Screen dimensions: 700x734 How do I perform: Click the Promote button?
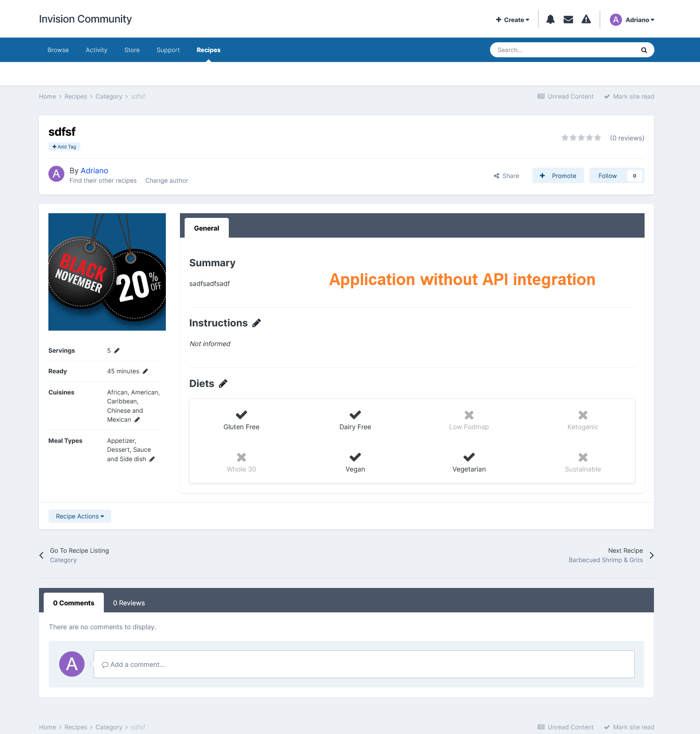pos(558,176)
